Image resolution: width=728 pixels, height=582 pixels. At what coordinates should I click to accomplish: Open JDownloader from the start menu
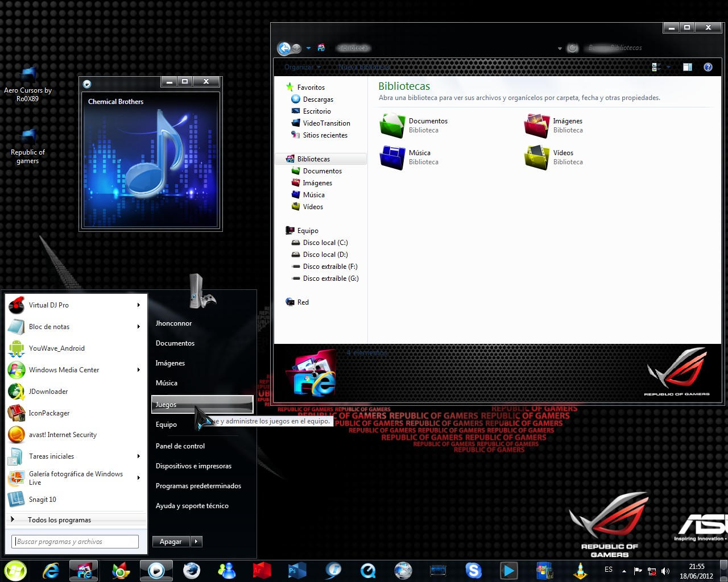coord(48,391)
